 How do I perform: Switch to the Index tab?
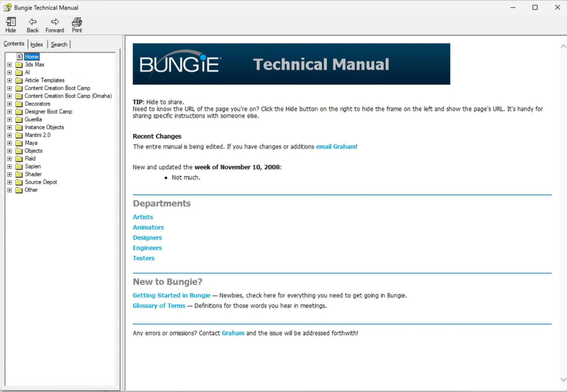(x=37, y=44)
